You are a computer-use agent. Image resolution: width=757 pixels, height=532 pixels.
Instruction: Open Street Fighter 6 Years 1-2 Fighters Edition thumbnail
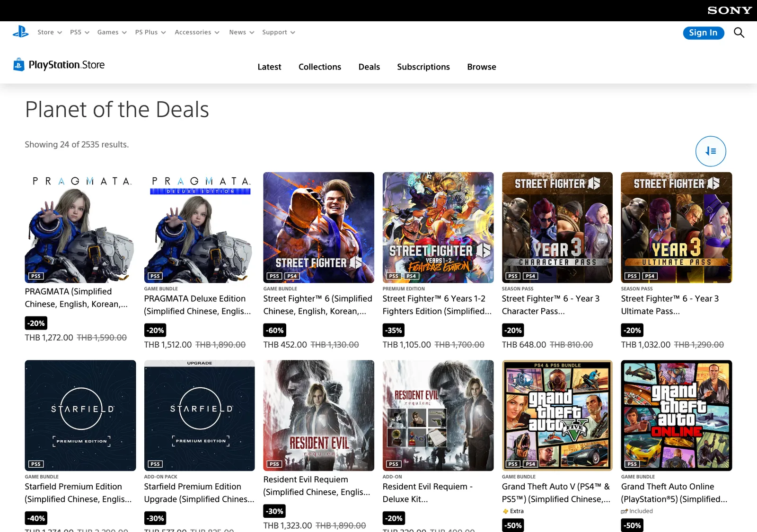coord(438,227)
